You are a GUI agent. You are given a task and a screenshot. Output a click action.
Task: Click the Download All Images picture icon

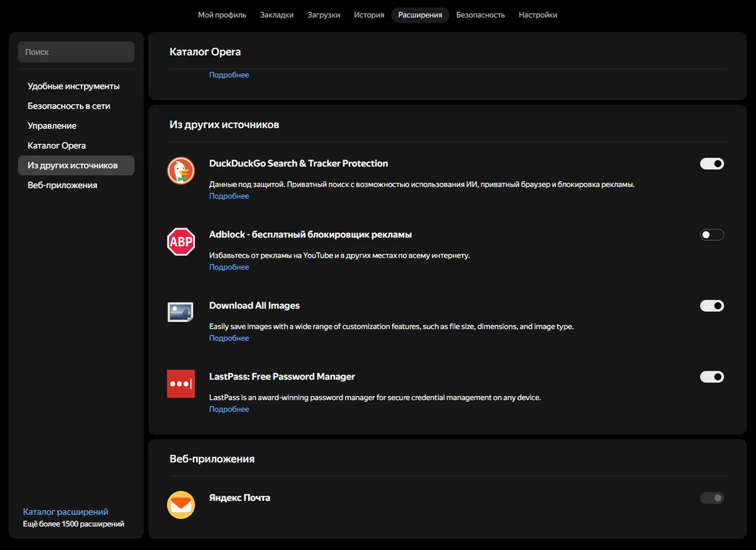click(181, 312)
